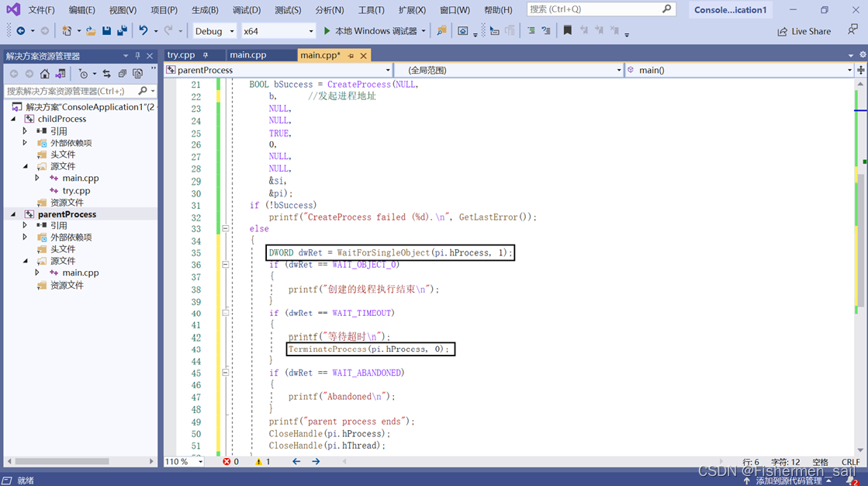Click the vertical scrollbar down arrow
This screenshot has height=486, width=868.
tap(860, 450)
